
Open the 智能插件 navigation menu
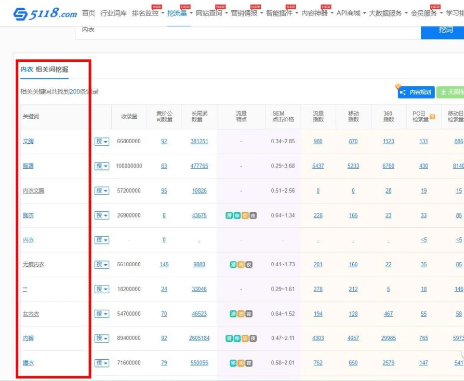[282, 13]
